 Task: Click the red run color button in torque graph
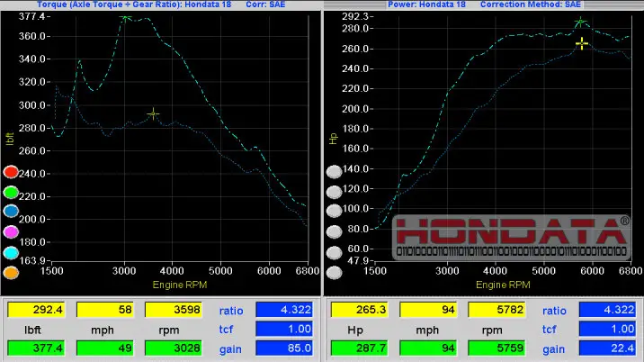point(11,172)
